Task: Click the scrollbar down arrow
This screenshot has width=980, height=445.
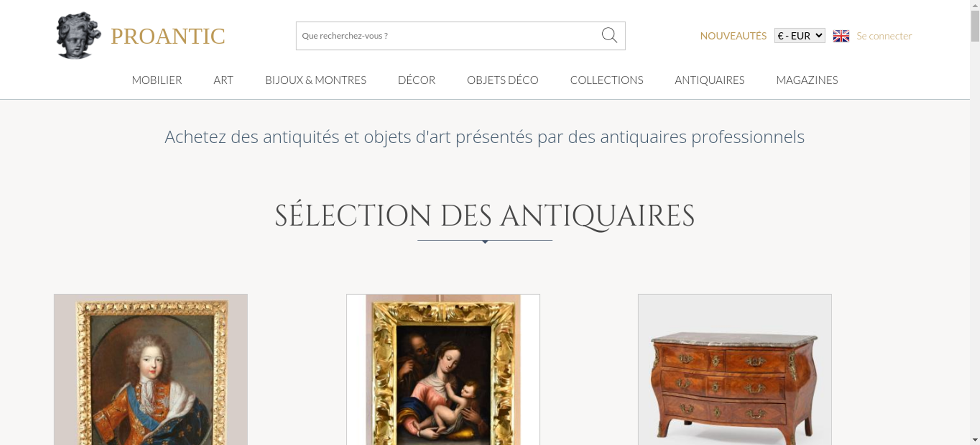Action: pos(975,440)
